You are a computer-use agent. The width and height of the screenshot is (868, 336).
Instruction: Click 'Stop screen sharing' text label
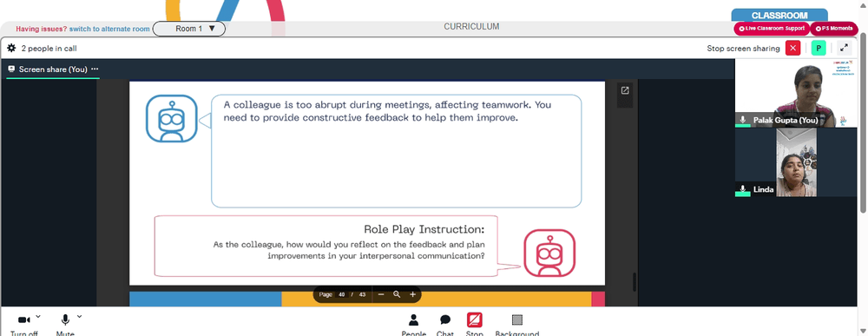743,48
